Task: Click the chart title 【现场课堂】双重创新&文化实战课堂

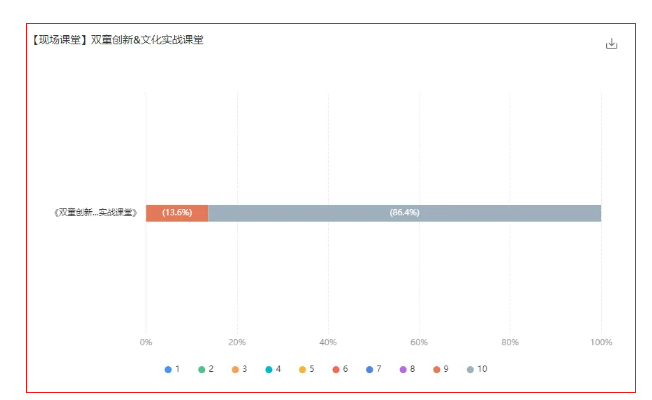Action: tap(117, 40)
